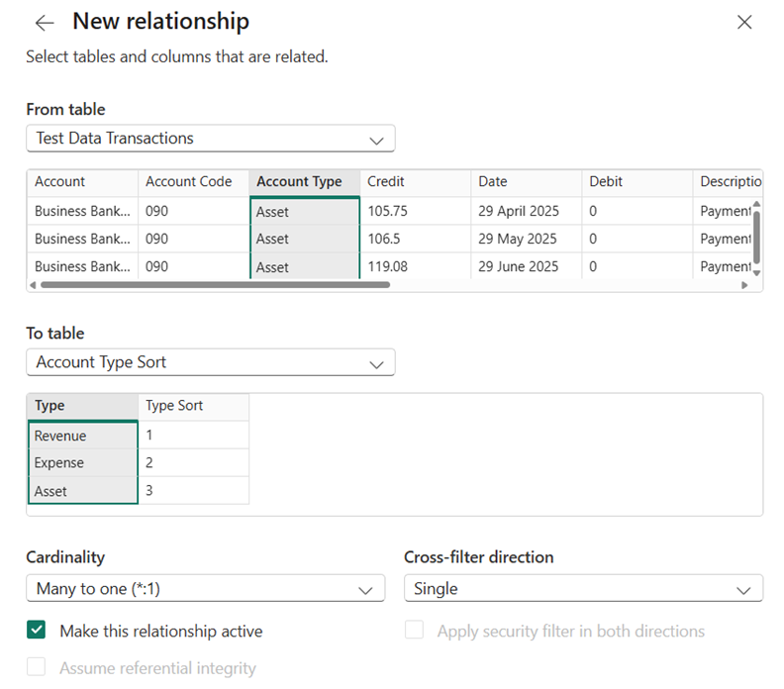Image resolution: width=784 pixels, height=689 pixels.
Task: Open the To table dropdown
Action: coord(210,362)
